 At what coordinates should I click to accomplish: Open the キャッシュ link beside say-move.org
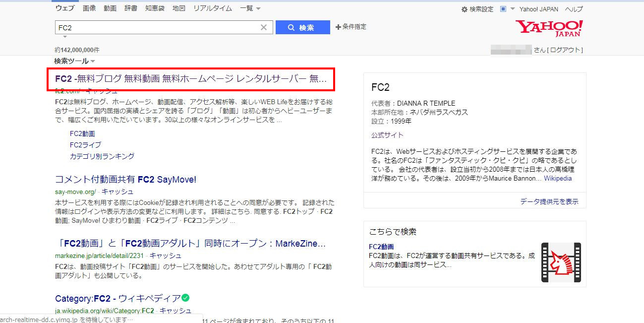point(117,192)
